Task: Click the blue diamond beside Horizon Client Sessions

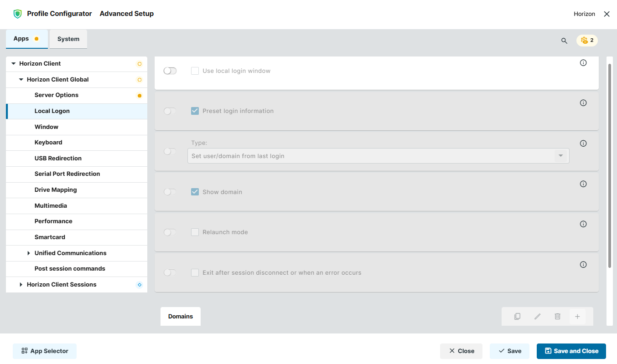Action: click(x=140, y=285)
